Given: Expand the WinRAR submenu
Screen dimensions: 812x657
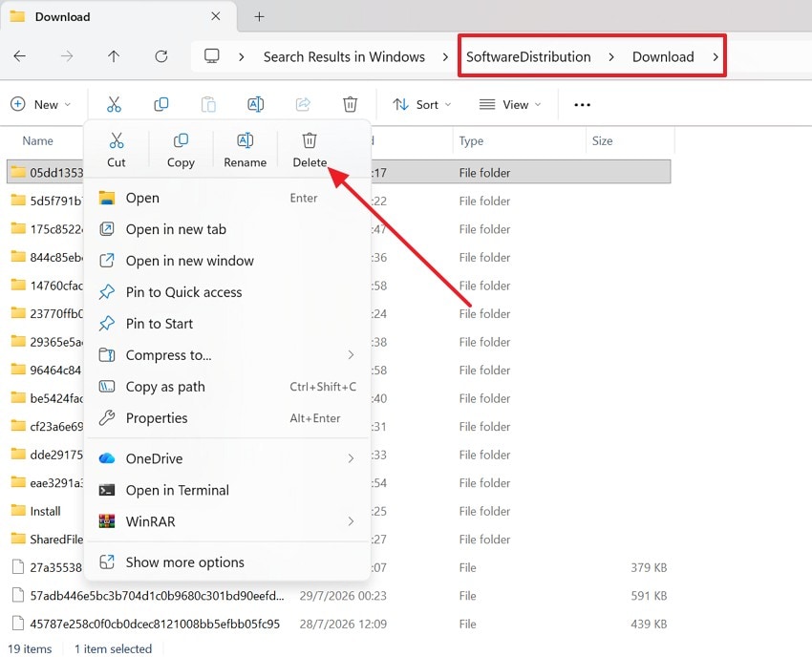Looking at the screenshot, I should 351,521.
